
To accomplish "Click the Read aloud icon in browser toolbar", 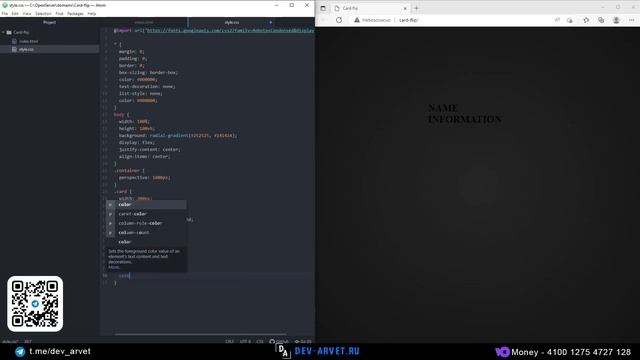I will [557, 20].
